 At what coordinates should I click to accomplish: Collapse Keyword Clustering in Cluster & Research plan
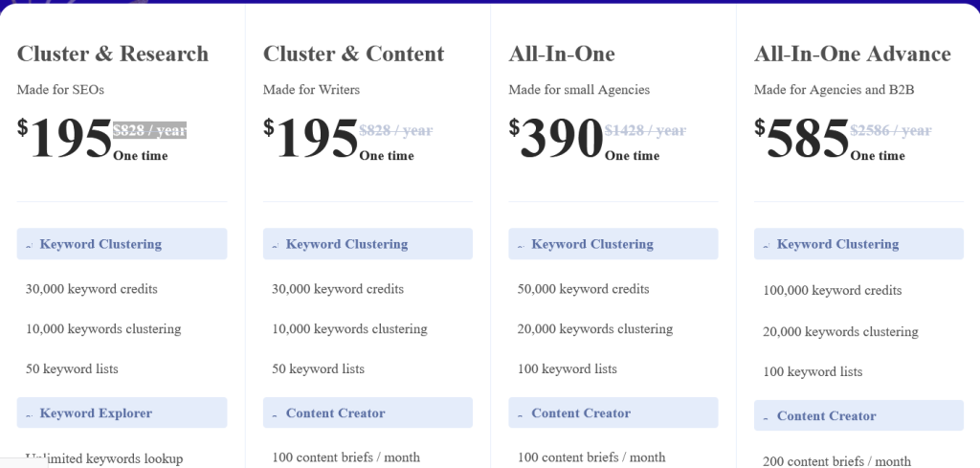122,244
